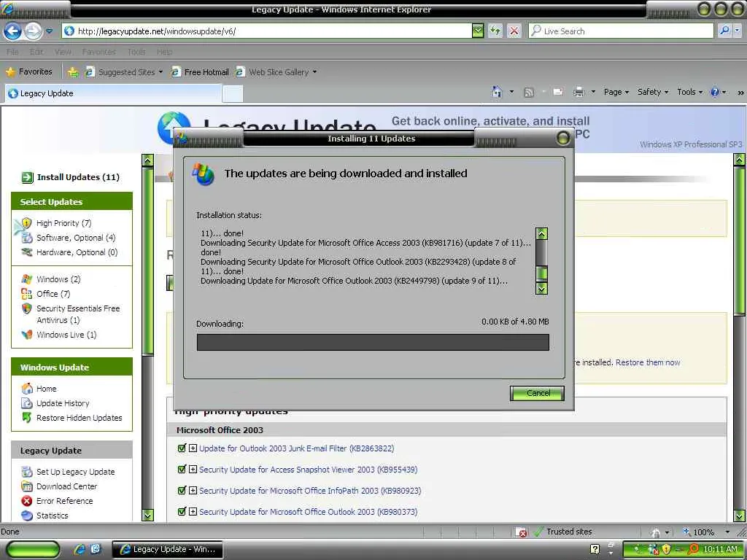Open the Page menu
Image resolution: width=747 pixels, height=560 pixels.
click(616, 92)
